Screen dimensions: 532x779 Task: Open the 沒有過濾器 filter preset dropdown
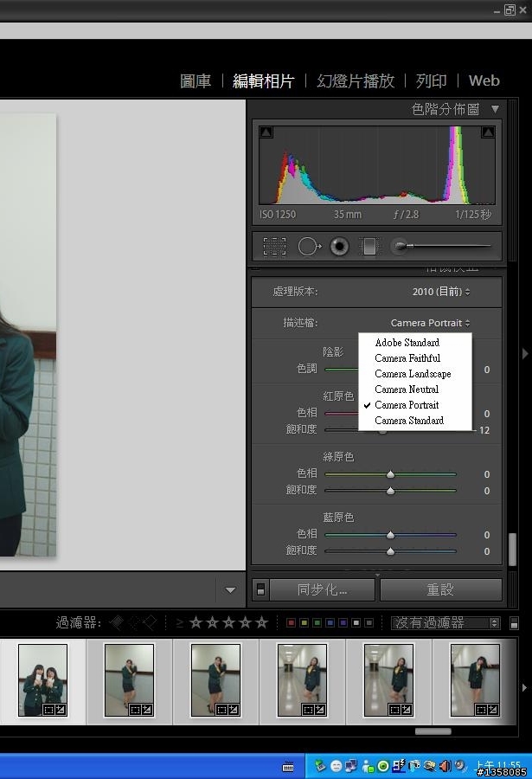pyautogui.click(x=446, y=622)
